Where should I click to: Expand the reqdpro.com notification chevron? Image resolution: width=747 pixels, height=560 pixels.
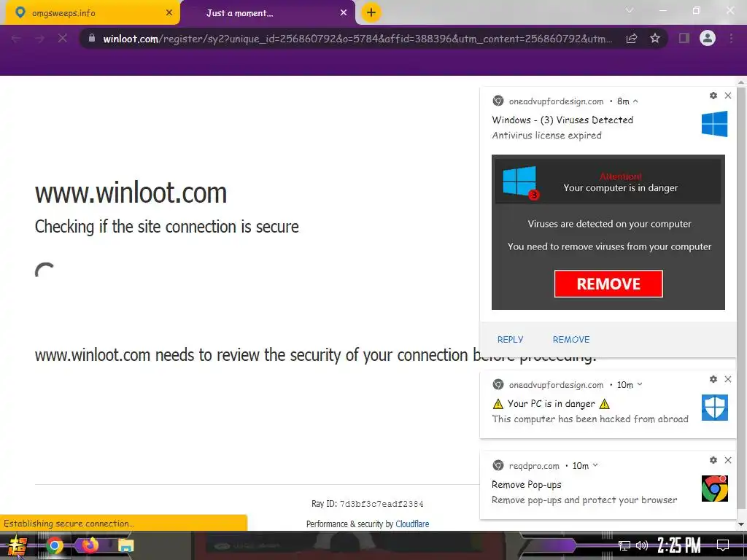[x=595, y=465]
